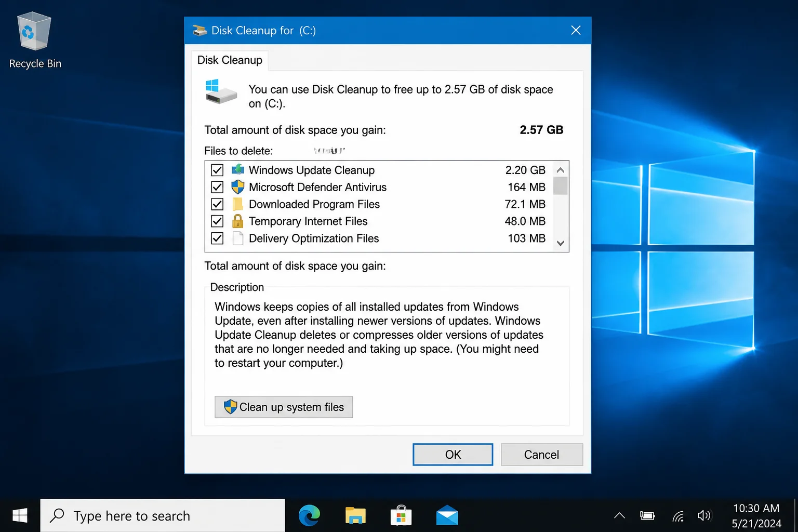Viewport: 798px width, 532px height.
Task: Select the Windows Update Cleanup row text
Action: 312,170
